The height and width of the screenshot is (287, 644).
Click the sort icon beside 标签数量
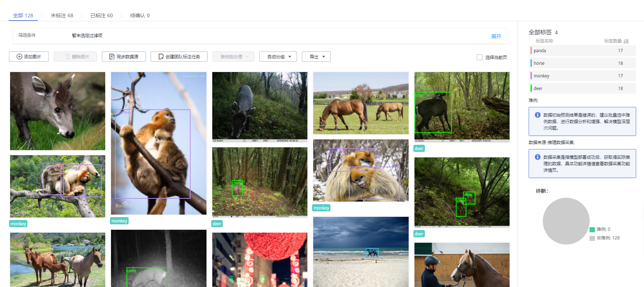click(x=626, y=41)
